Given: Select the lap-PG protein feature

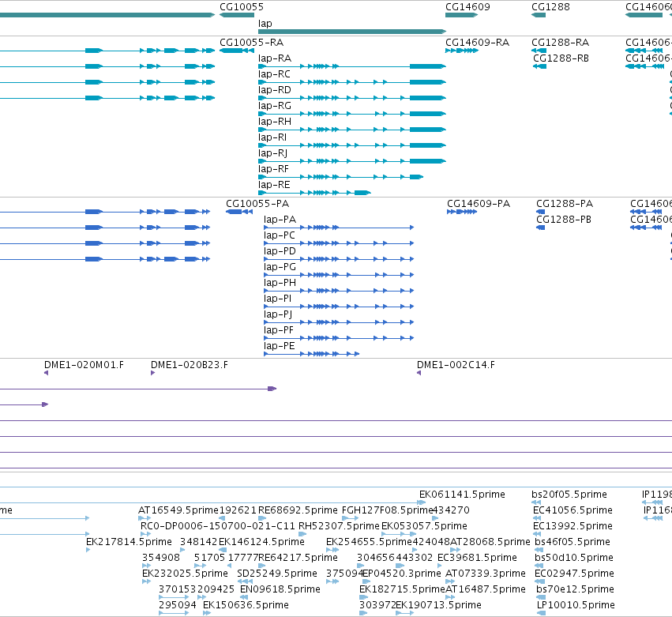Looking at the screenshot, I should click(339, 275).
